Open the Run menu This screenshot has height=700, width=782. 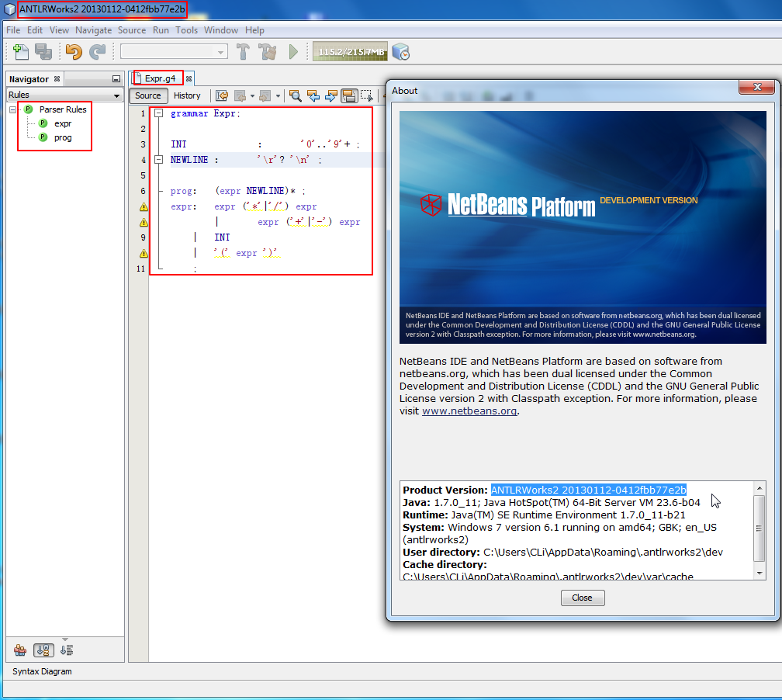pos(161,30)
